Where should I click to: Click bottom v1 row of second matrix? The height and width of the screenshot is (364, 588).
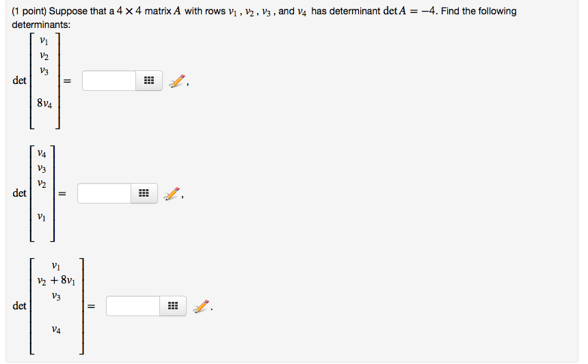pyautogui.click(x=42, y=216)
